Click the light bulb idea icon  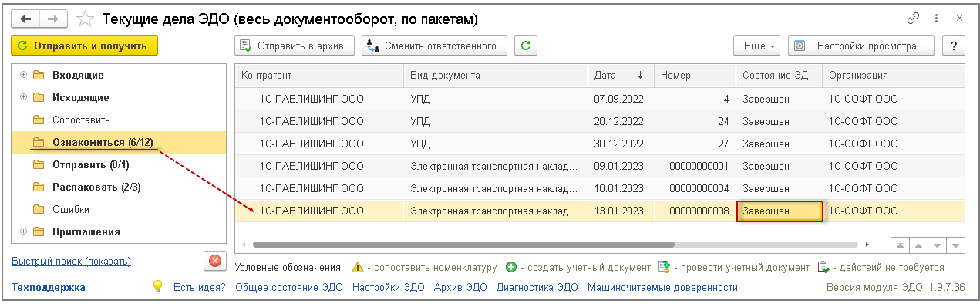[x=157, y=286]
